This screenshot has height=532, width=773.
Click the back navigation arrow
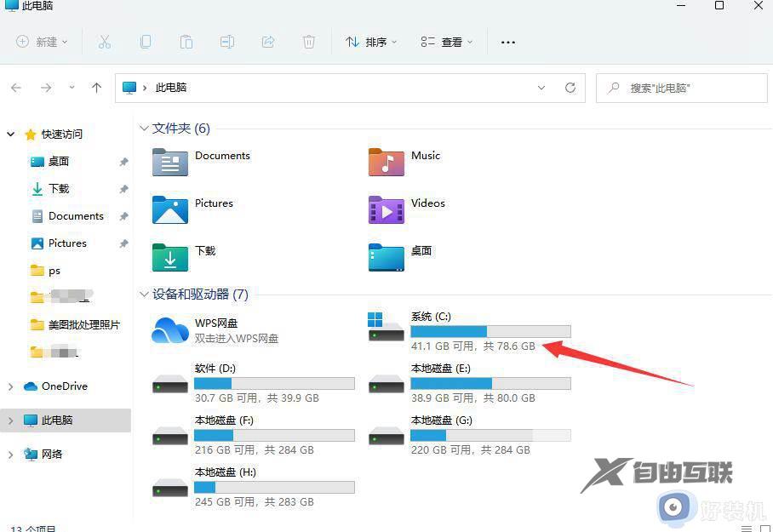click(16, 88)
